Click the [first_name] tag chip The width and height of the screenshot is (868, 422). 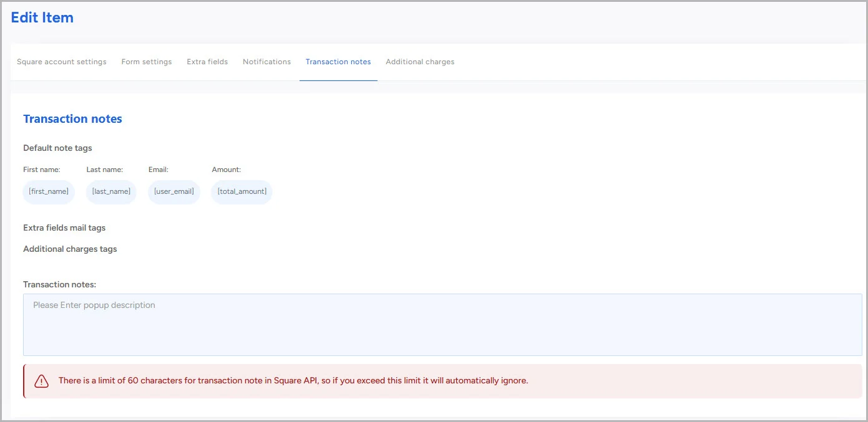coord(49,191)
